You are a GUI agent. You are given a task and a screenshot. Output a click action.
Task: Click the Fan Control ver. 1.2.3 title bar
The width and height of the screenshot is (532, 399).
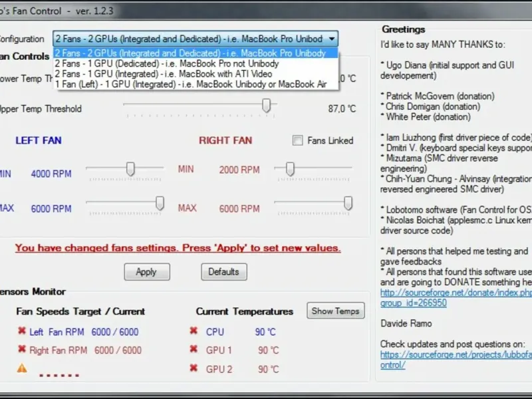[266, 11]
